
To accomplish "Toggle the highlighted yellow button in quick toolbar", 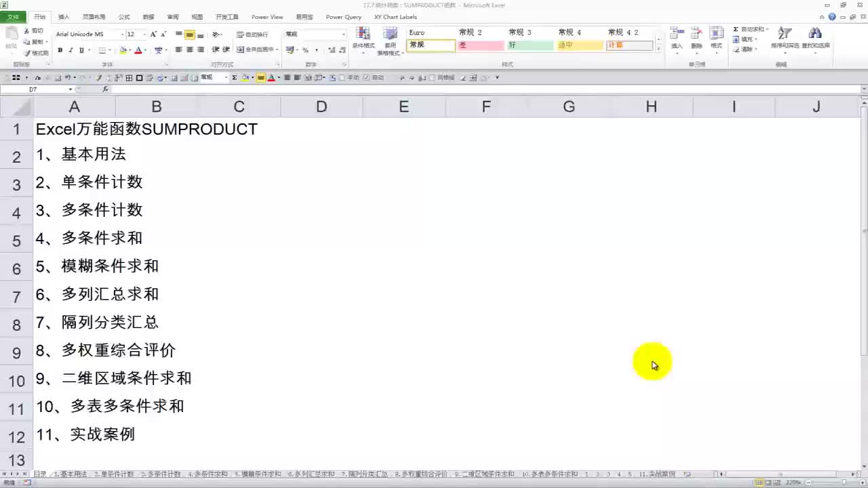I will point(261,78).
